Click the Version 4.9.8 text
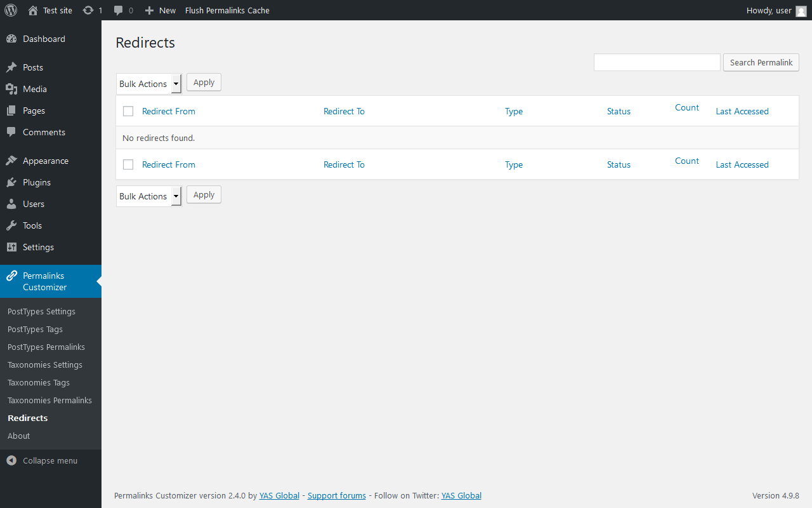Image resolution: width=812 pixels, height=508 pixels. tap(776, 495)
